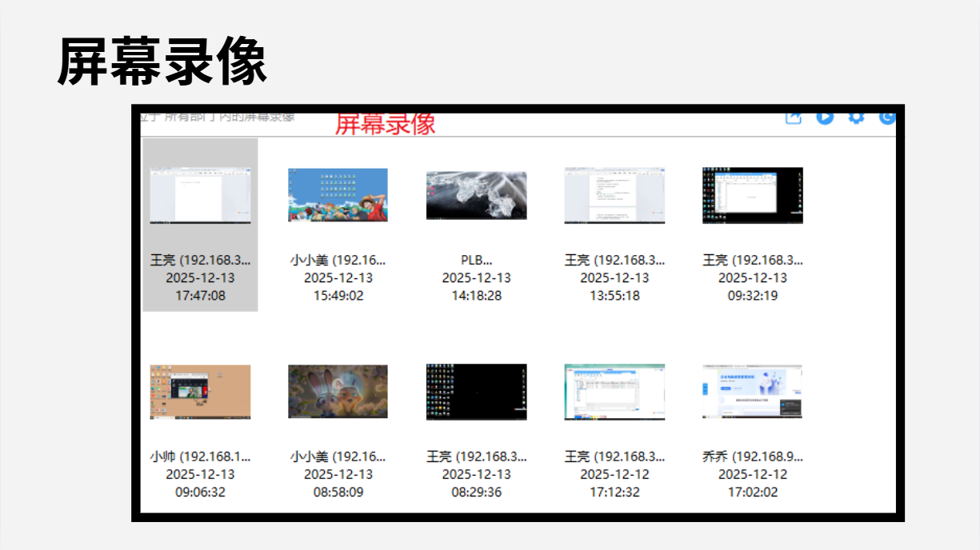Click the blue play button icon
Screen dimensions: 980x550
(x=825, y=118)
